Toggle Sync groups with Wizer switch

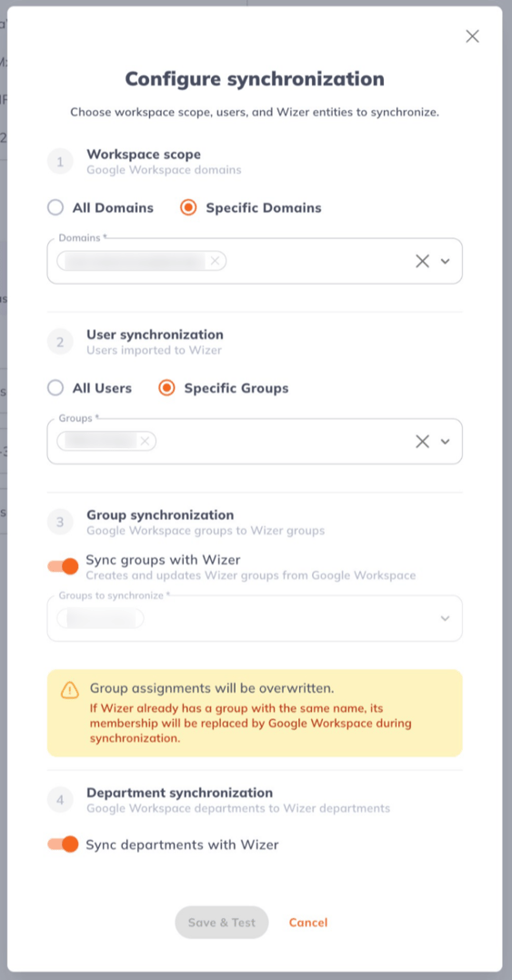point(63,566)
